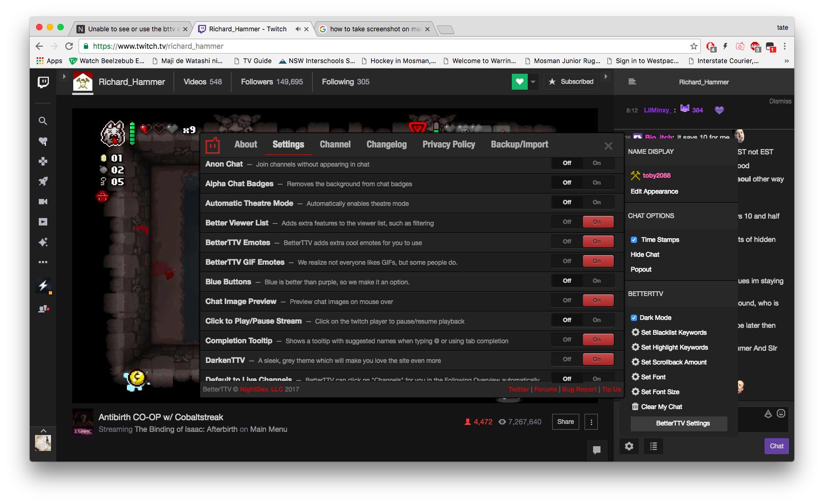Turn Automatic Theatre Mode on
This screenshot has width=824, height=504.
click(x=597, y=203)
